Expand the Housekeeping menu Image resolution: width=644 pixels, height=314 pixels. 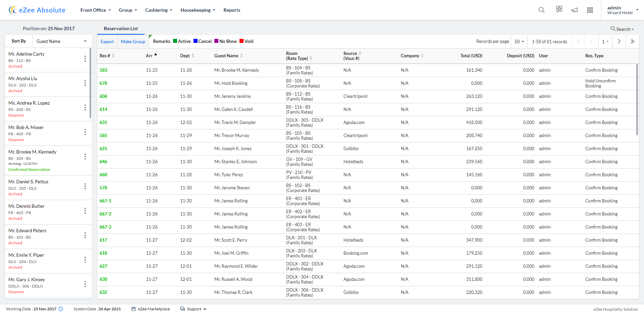click(198, 10)
